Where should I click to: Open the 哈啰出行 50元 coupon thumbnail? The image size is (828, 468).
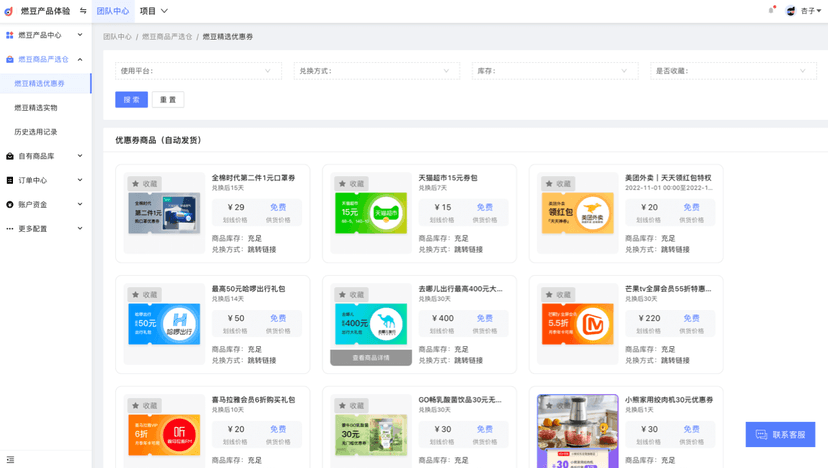pyautogui.click(x=164, y=324)
